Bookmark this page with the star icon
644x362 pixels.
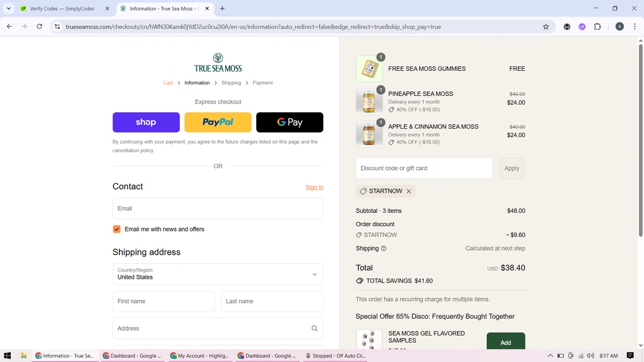coord(546,27)
